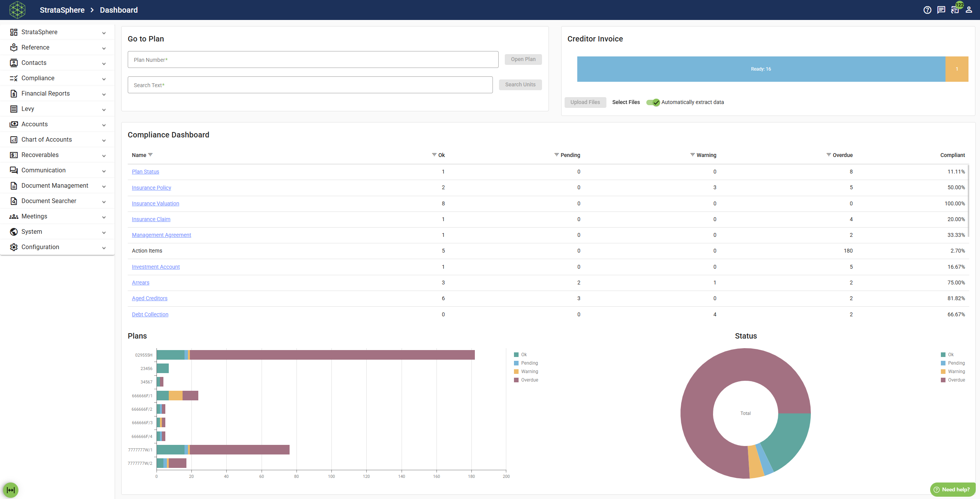Click the Plan Number input field

(x=313, y=59)
